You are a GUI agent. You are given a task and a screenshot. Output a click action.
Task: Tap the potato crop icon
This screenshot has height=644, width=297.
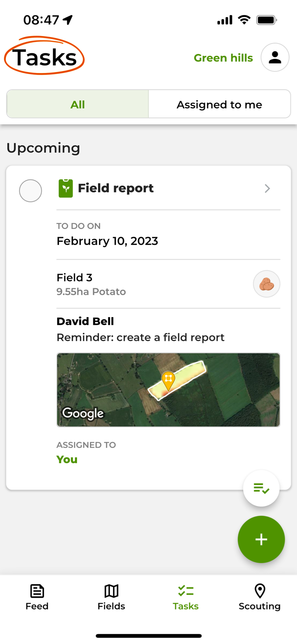pyautogui.click(x=266, y=284)
